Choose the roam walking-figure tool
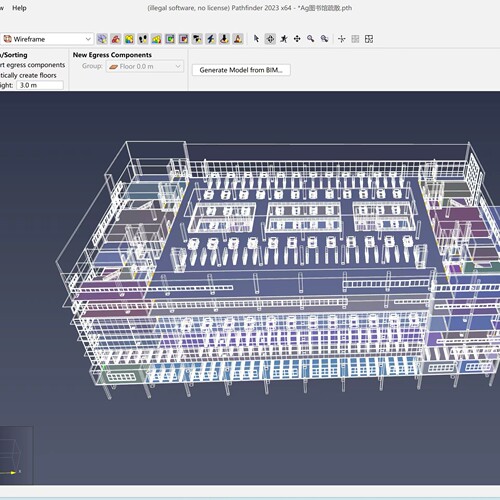Image resolution: width=500 pixels, height=500 pixels. [x=284, y=39]
